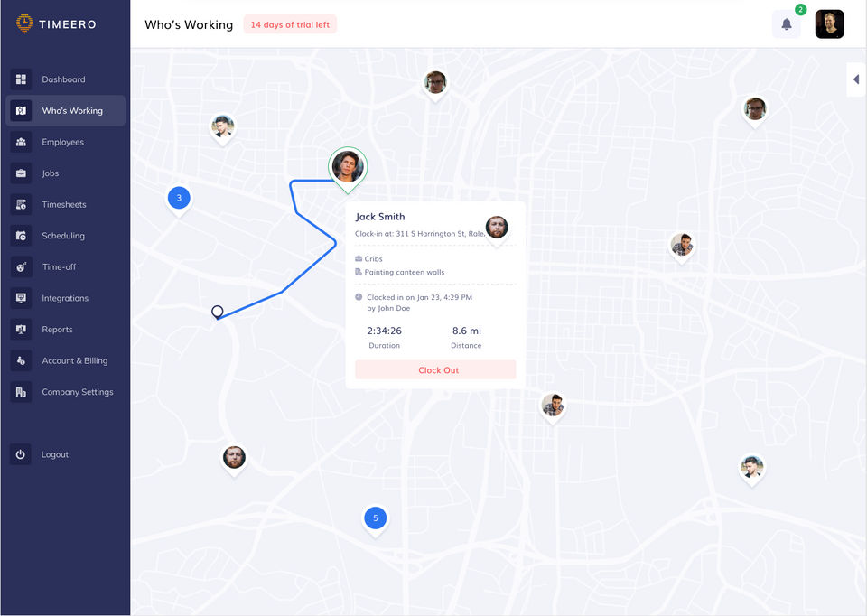Image resolution: width=867 pixels, height=616 pixels.
Task: Click the Timesheets icon in sidebar
Action: (21, 205)
